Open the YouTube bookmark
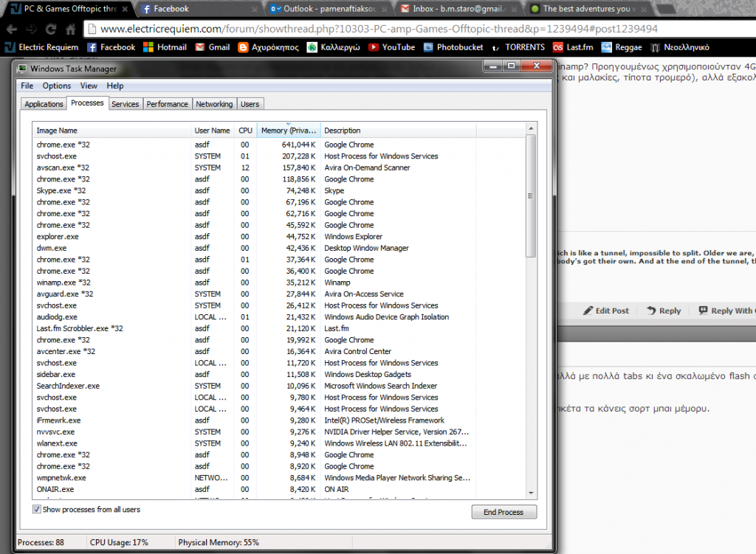756x554 pixels. (x=391, y=47)
